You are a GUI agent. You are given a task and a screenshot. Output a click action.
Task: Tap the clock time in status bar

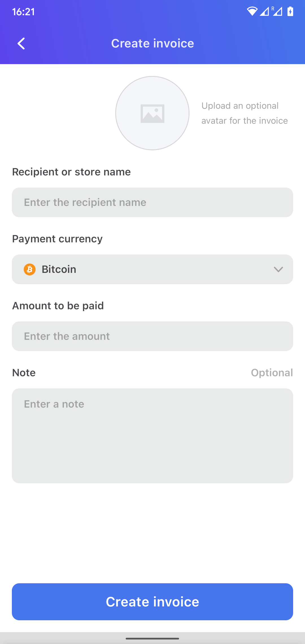click(23, 12)
